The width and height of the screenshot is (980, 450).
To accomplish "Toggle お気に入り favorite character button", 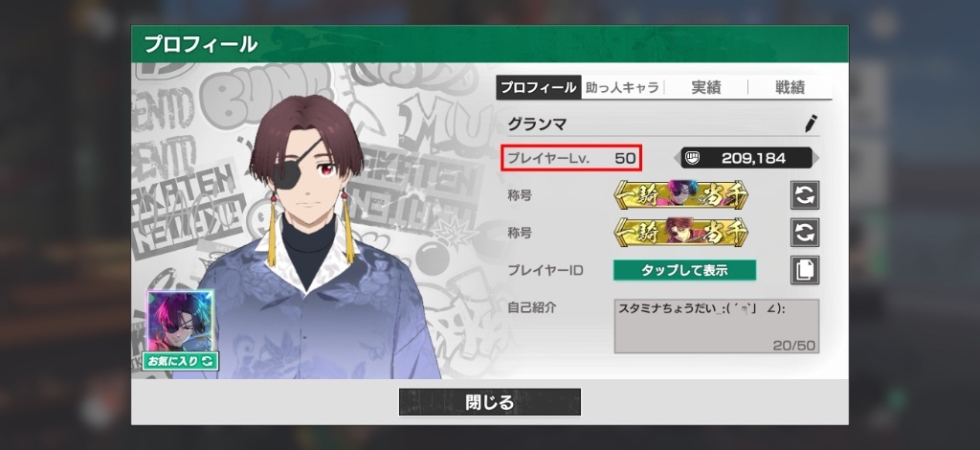I will pyautogui.click(x=180, y=361).
